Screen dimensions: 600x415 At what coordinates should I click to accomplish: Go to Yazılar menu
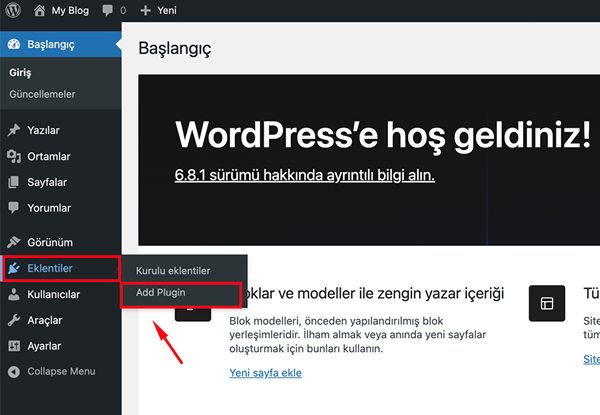(61, 130)
